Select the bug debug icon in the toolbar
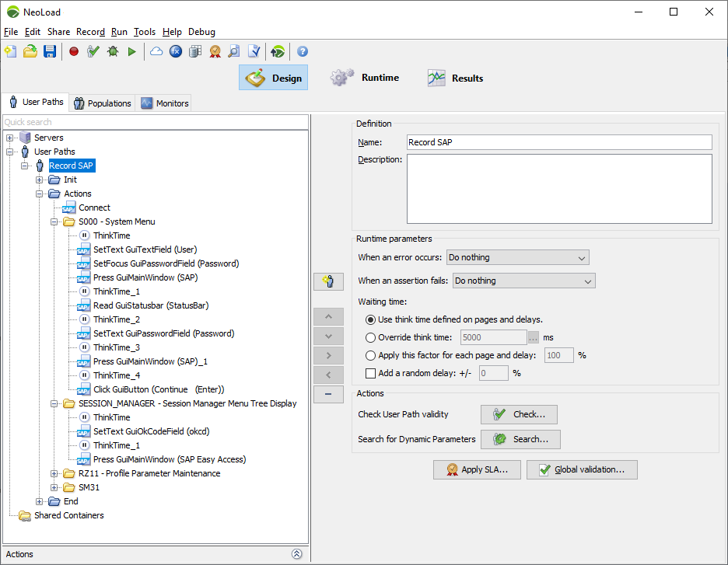 point(111,51)
